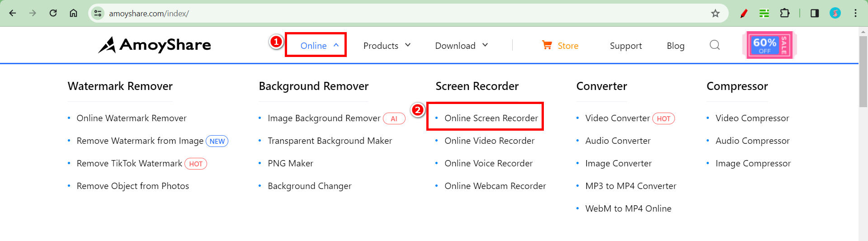Open the Download menu
Screen dimensions: 868x241
pyautogui.click(x=455, y=46)
